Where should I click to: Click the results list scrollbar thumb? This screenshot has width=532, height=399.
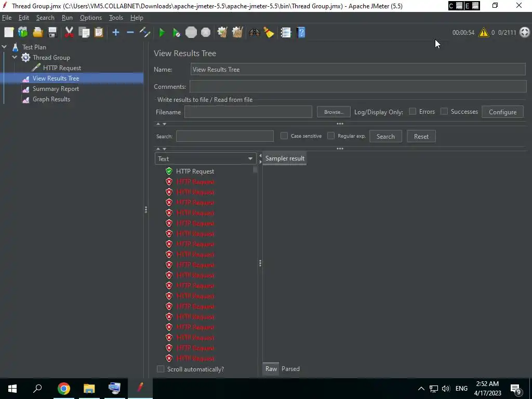255,169
